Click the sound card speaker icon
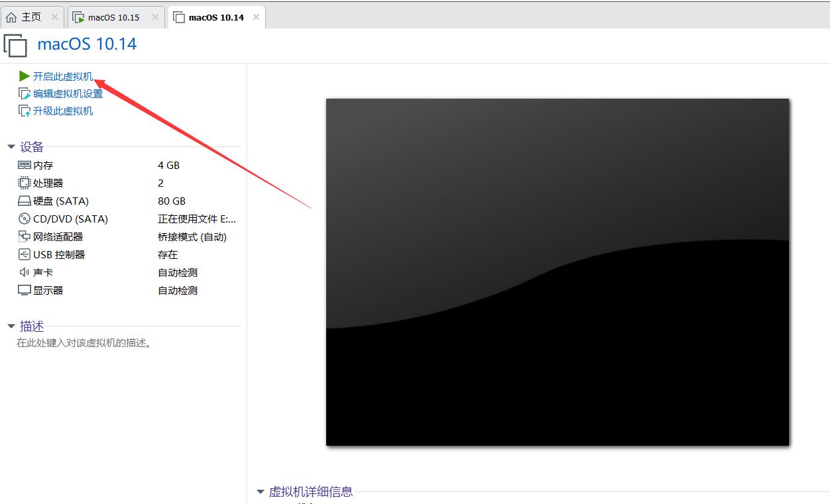The image size is (830, 504). click(25, 272)
